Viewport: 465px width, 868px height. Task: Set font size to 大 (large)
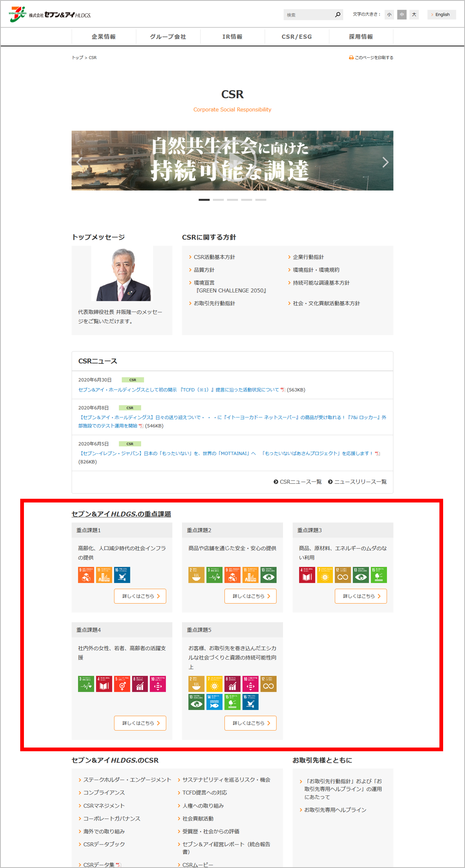tap(414, 15)
